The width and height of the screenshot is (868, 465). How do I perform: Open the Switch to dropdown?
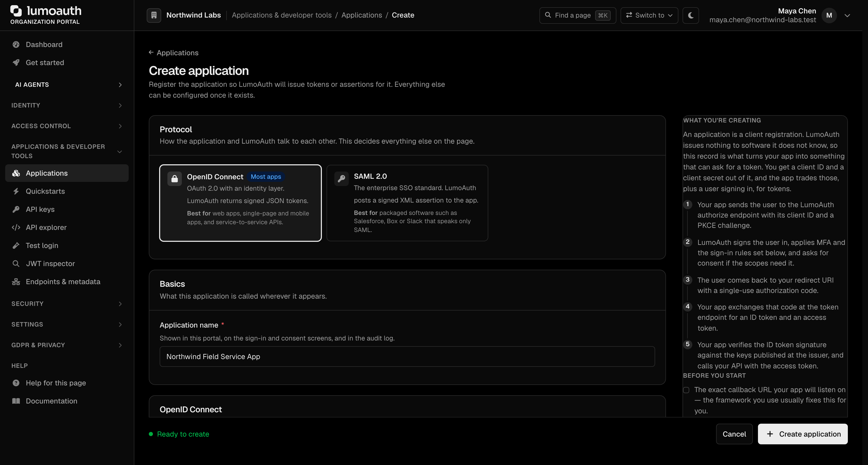point(649,15)
